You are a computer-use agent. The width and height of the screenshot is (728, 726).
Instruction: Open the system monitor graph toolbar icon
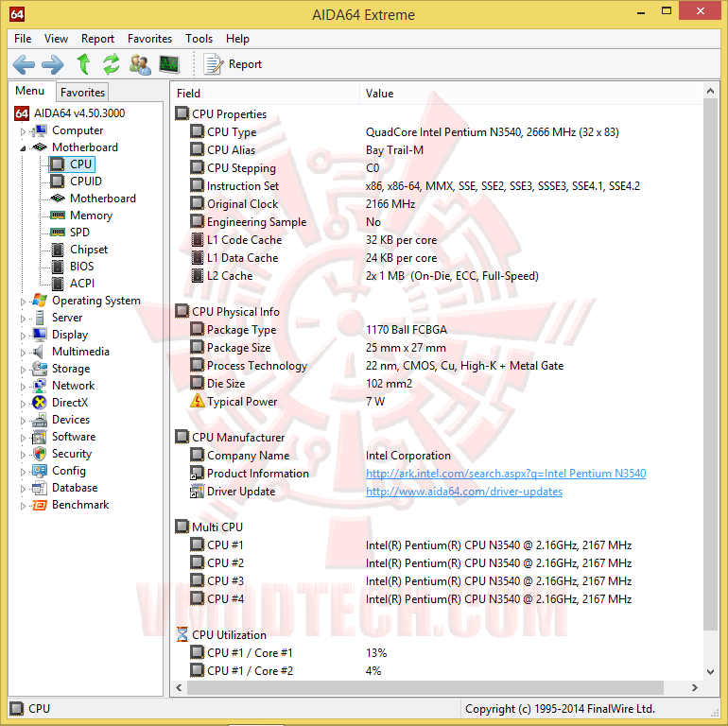(x=168, y=64)
